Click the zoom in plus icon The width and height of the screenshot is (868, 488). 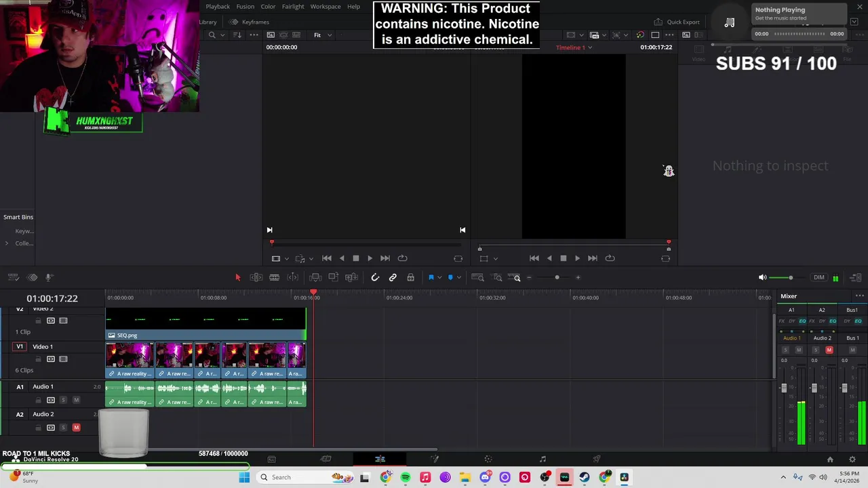click(578, 277)
